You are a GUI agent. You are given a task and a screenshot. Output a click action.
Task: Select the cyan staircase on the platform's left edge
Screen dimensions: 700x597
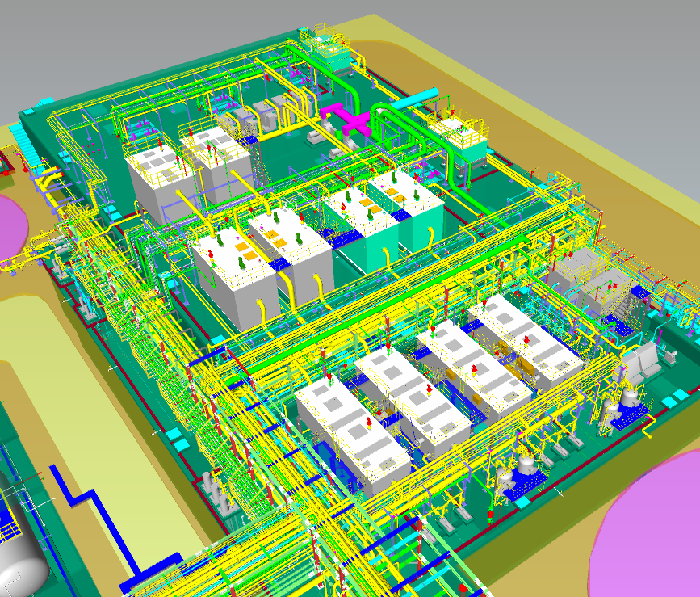28,143
